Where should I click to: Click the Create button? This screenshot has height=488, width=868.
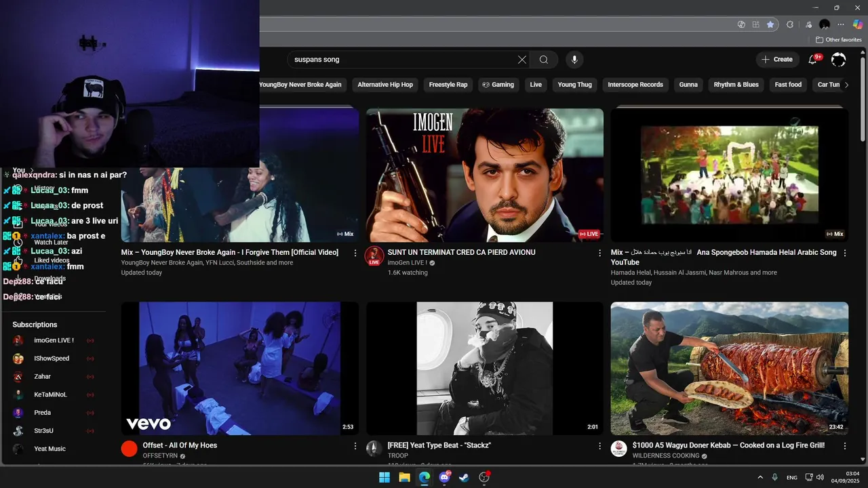click(x=777, y=60)
